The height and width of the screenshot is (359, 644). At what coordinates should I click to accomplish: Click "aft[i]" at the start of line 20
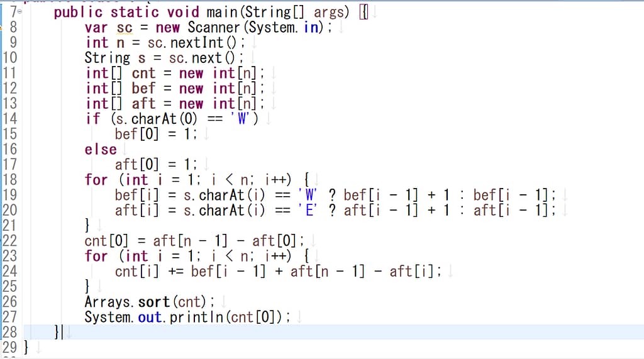136,211
